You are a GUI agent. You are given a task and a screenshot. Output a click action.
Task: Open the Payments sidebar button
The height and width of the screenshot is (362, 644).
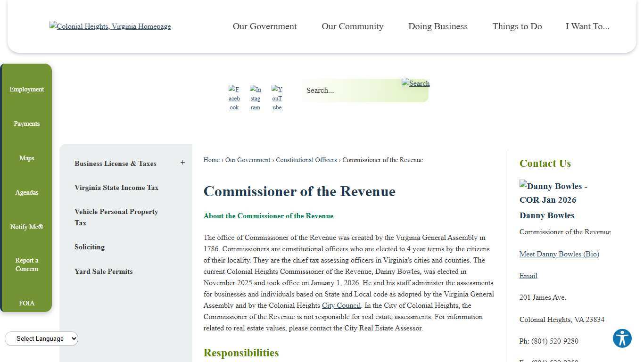click(x=26, y=123)
